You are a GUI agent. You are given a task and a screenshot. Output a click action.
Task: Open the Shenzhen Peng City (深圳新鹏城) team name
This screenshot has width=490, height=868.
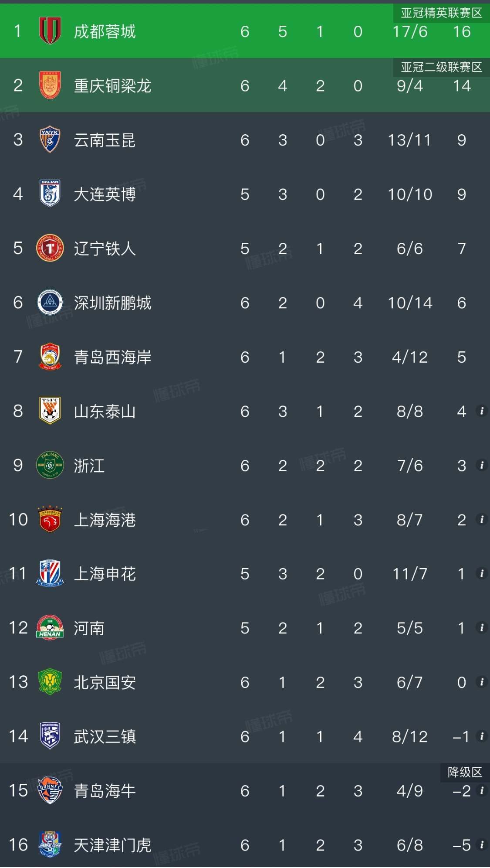112,303
